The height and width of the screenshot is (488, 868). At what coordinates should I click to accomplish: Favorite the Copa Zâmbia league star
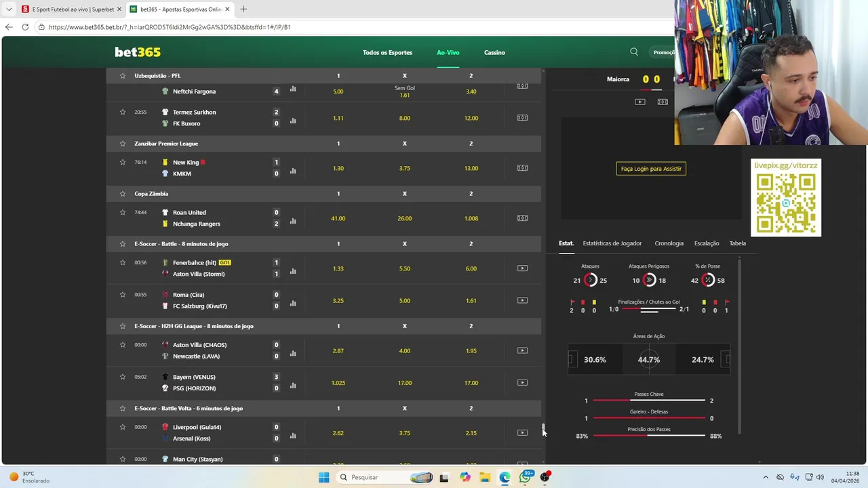(123, 194)
